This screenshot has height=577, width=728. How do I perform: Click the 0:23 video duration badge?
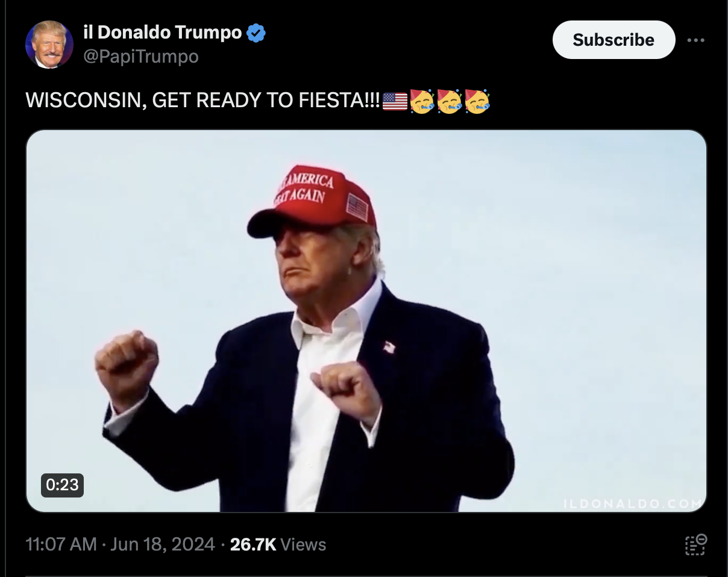[62, 485]
